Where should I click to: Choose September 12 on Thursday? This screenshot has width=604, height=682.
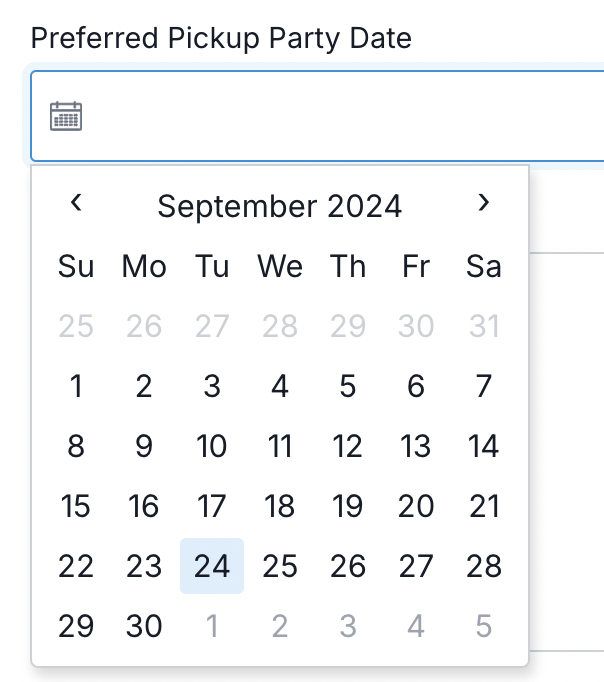click(x=348, y=446)
